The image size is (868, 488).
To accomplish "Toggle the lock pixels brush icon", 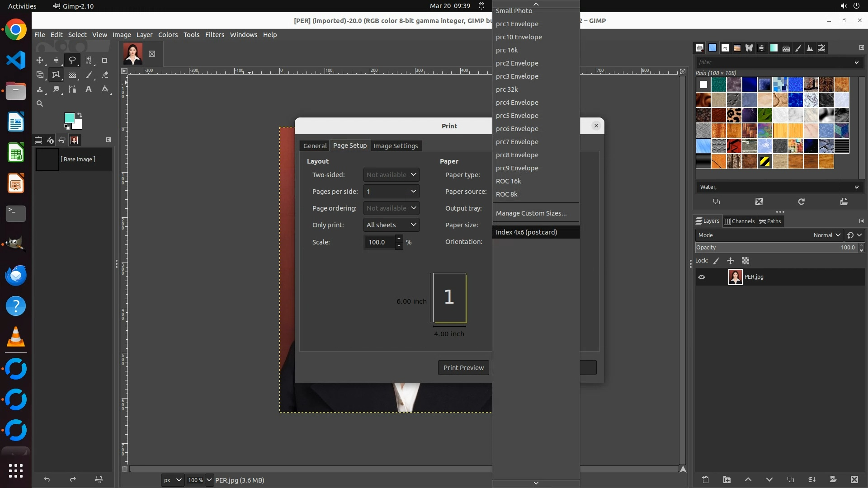I will [716, 261].
